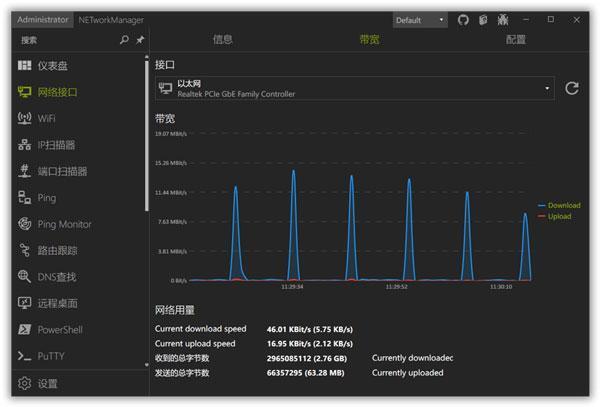
Task: Click the 搜索 search field
Action: (65, 40)
